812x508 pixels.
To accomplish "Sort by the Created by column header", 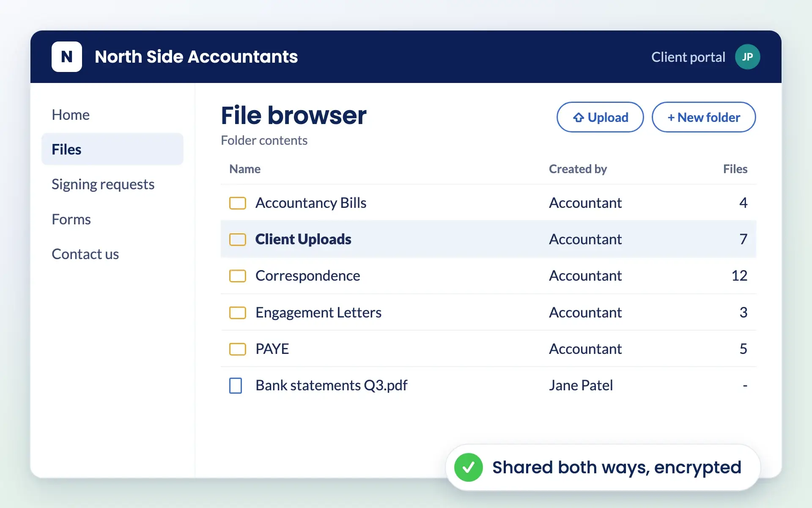I will point(578,169).
